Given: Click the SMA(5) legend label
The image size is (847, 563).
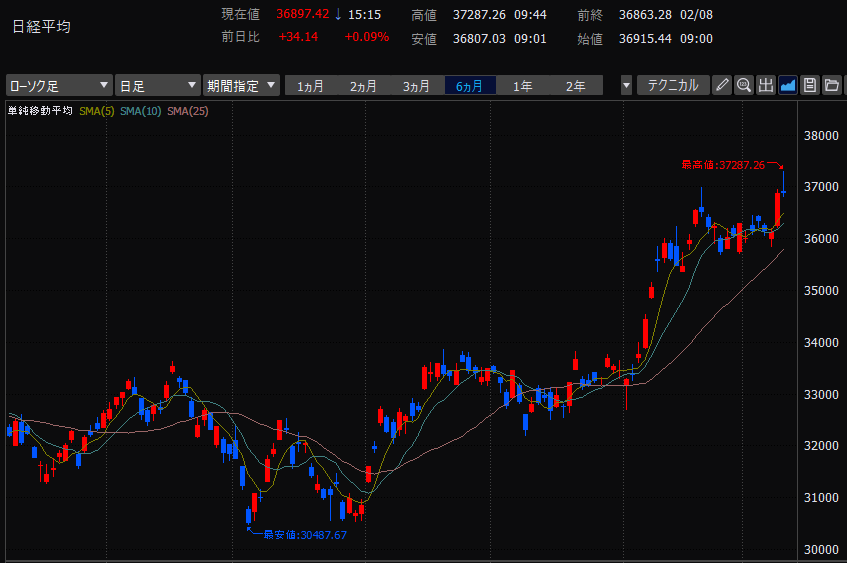Looking at the screenshot, I should click(x=97, y=111).
